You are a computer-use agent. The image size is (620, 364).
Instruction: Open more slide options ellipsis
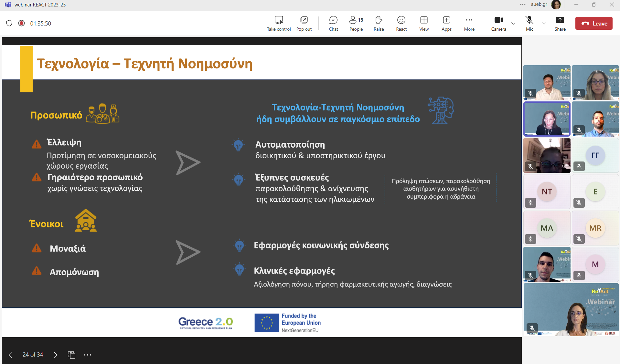87,355
